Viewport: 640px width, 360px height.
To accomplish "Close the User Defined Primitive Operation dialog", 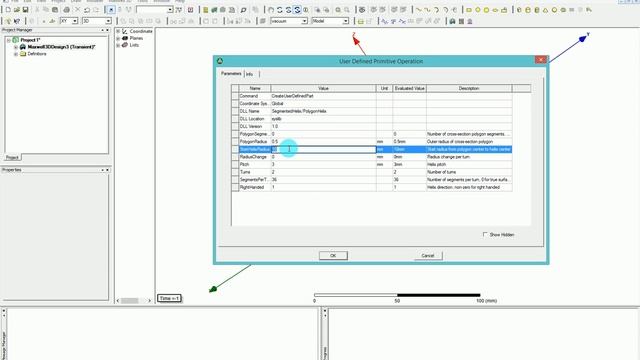I will (540, 60).
